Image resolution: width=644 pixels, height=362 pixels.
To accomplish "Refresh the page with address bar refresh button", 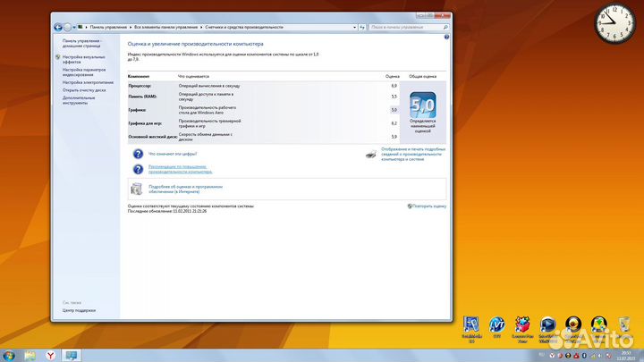I will [362, 27].
